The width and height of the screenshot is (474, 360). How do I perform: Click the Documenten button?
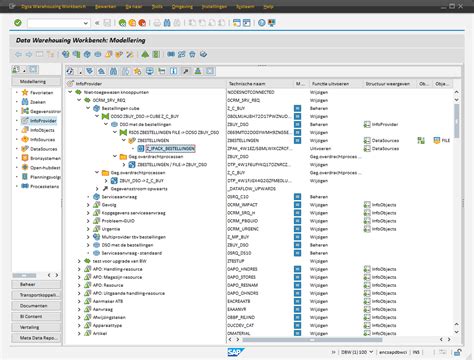click(x=36, y=306)
